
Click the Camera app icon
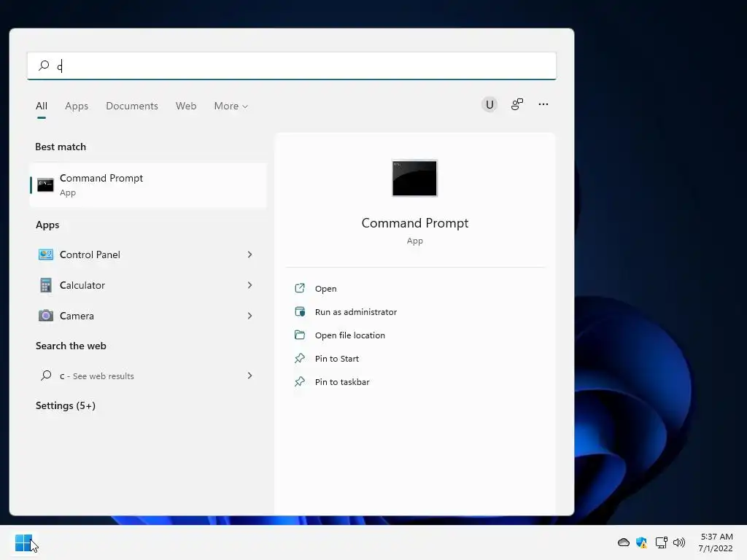coord(46,316)
